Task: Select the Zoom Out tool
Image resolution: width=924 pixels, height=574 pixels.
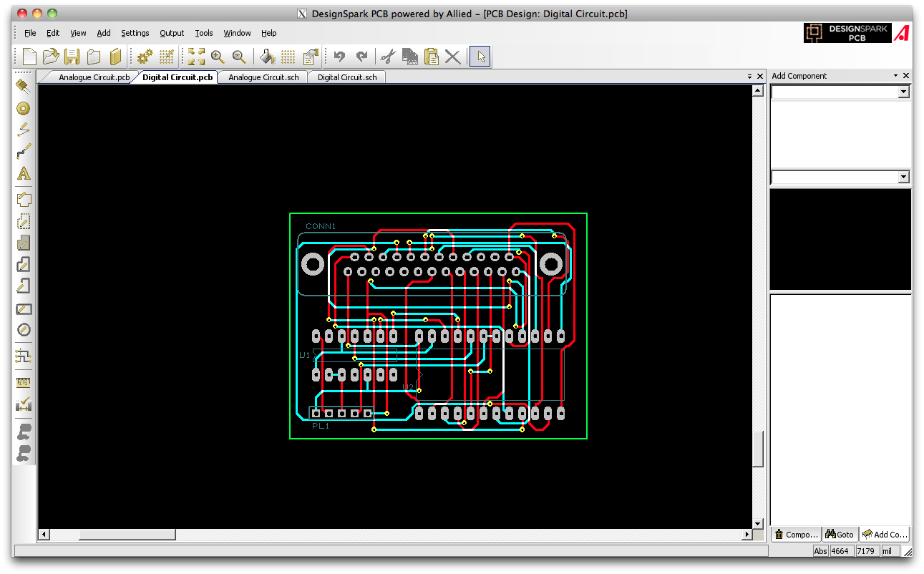Action: tap(239, 57)
